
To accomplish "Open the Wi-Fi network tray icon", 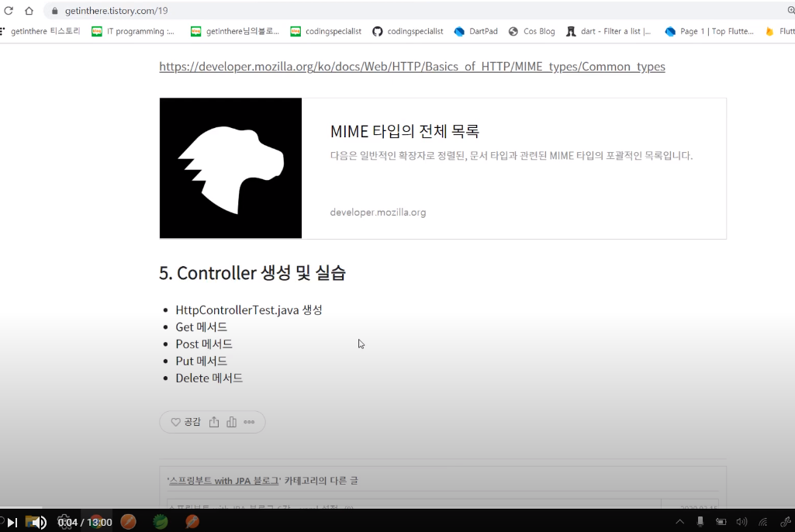I will [x=763, y=522].
